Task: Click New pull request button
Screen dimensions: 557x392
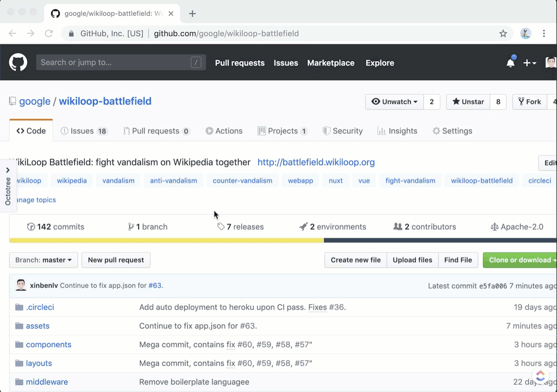Action: tap(116, 260)
